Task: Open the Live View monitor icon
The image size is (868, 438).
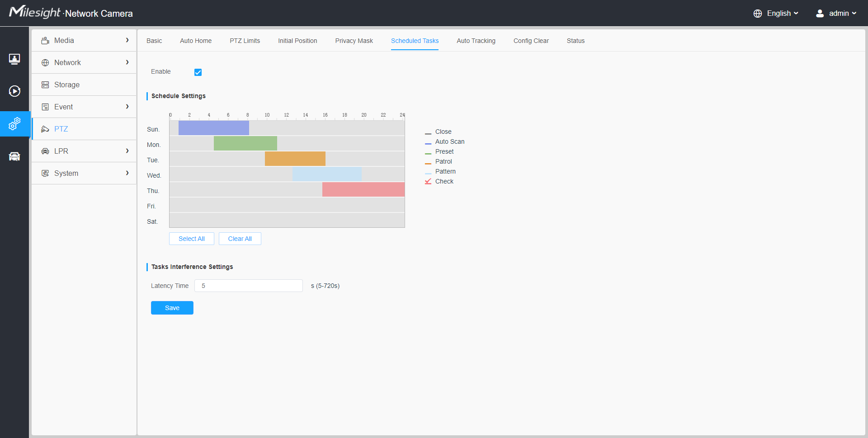Action: (14, 59)
